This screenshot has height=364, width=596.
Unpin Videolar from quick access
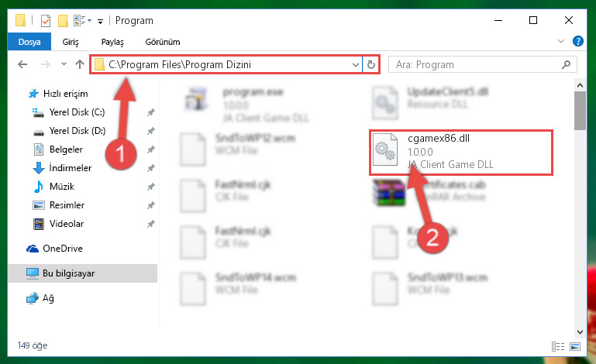tap(151, 224)
